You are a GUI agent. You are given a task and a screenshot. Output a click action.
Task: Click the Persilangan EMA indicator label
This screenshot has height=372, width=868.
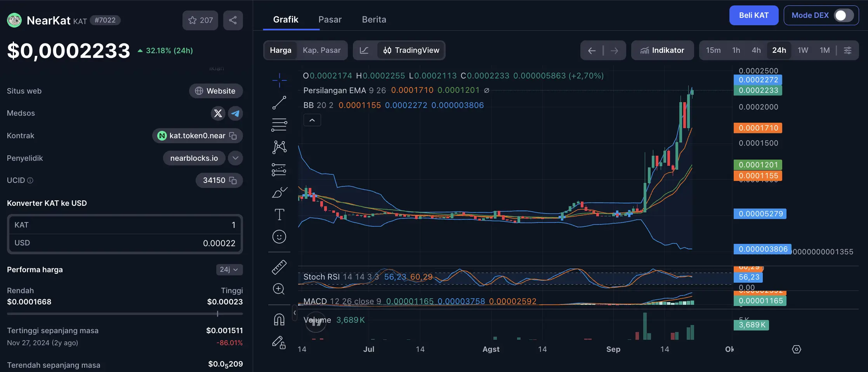coord(335,90)
